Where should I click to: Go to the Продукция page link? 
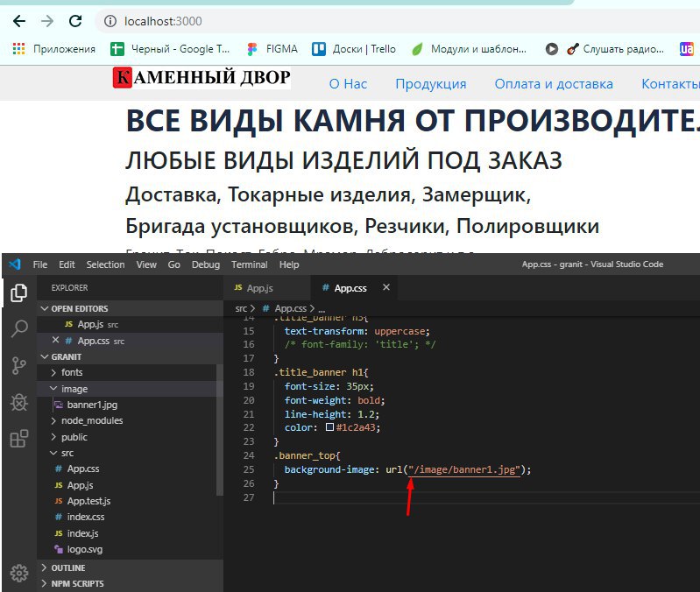click(431, 84)
